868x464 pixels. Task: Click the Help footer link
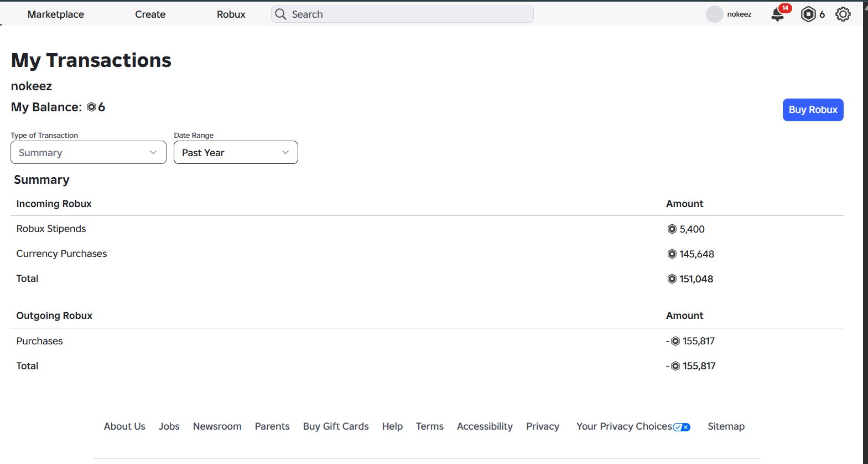coord(392,426)
